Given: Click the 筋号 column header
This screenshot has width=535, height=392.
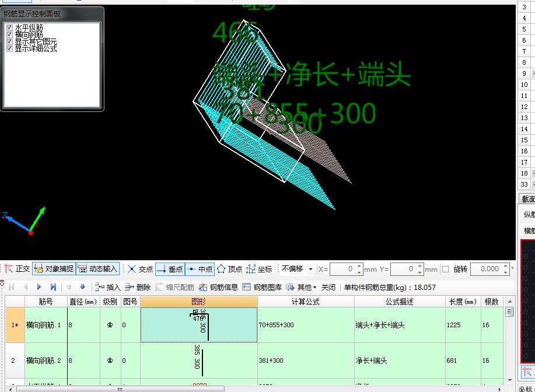Looking at the screenshot, I should (46, 302).
